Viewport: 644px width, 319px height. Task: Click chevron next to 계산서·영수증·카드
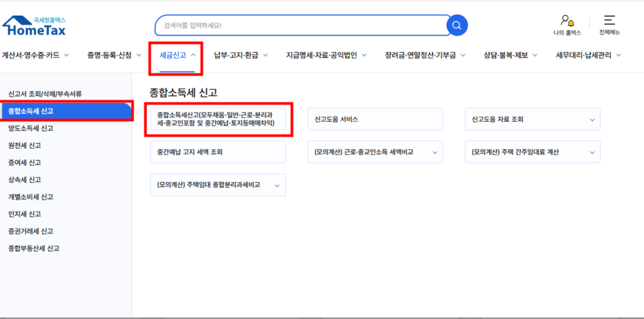pyautogui.click(x=67, y=55)
